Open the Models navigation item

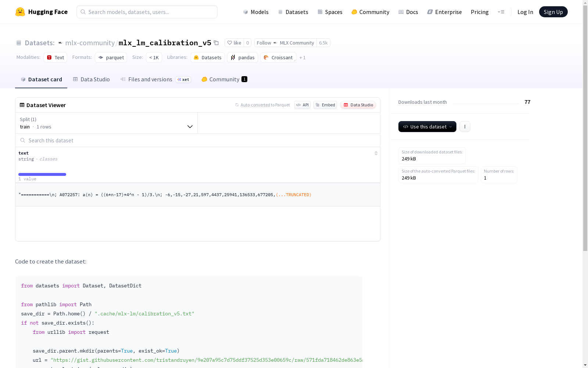[256, 12]
